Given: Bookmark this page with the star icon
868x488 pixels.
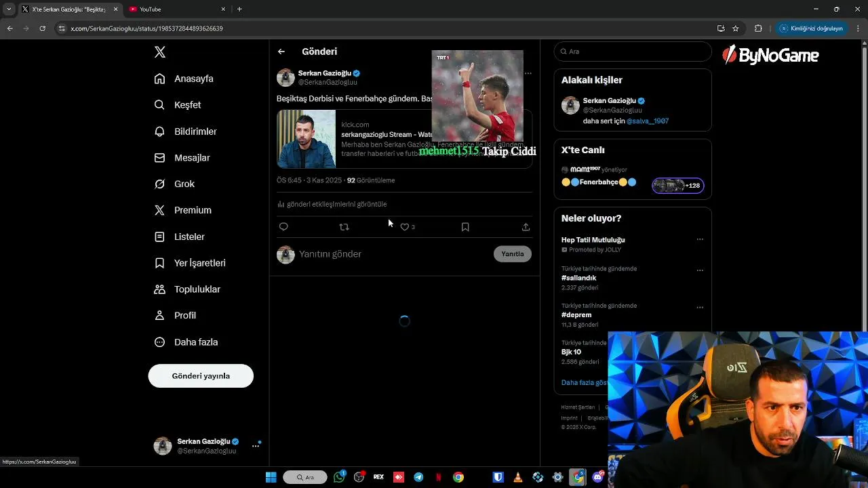Looking at the screenshot, I should pyautogui.click(x=736, y=28).
